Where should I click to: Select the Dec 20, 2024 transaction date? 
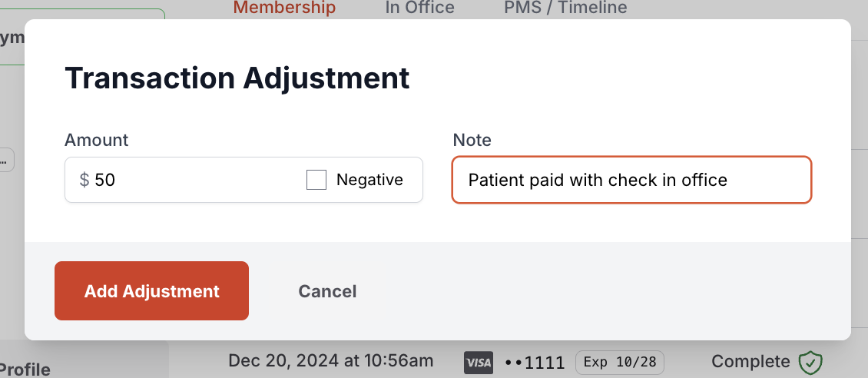pos(330,360)
